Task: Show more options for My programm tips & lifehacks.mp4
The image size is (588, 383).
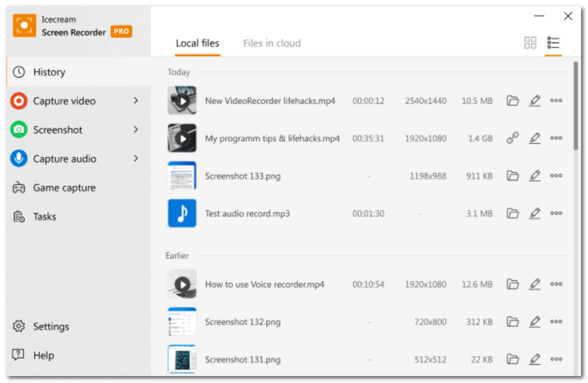Action: [x=556, y=138]
